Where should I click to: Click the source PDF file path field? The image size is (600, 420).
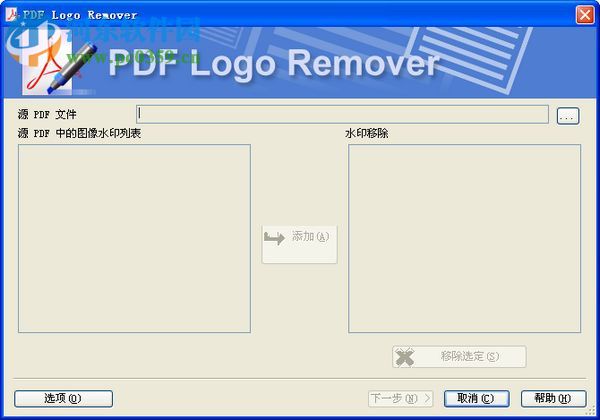342,114
